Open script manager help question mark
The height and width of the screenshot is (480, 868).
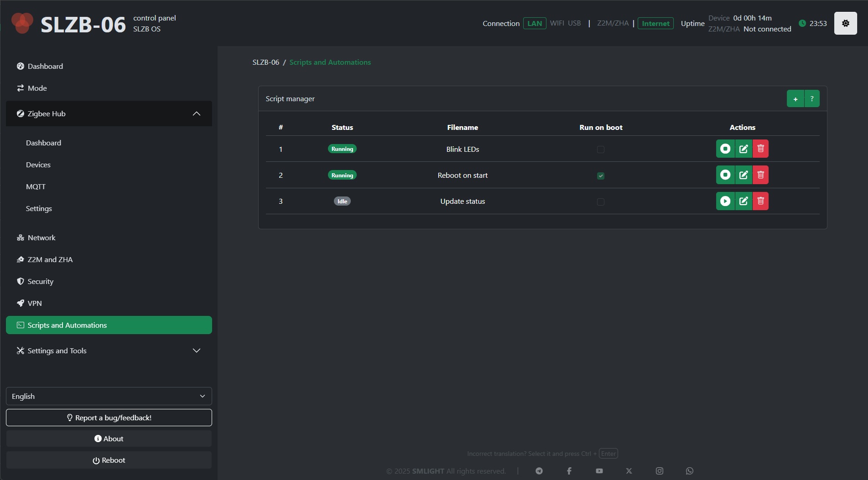pos(812,99)
